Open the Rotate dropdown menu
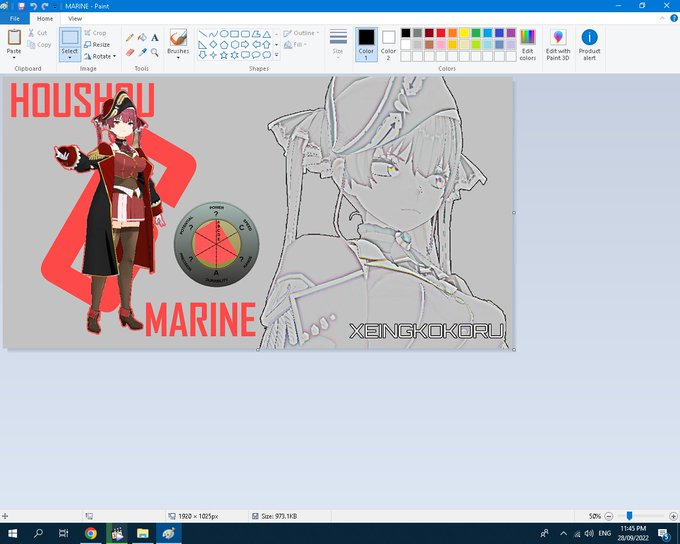Image resolution: width=680 pixels, height=544 pixels. [100, 56]
